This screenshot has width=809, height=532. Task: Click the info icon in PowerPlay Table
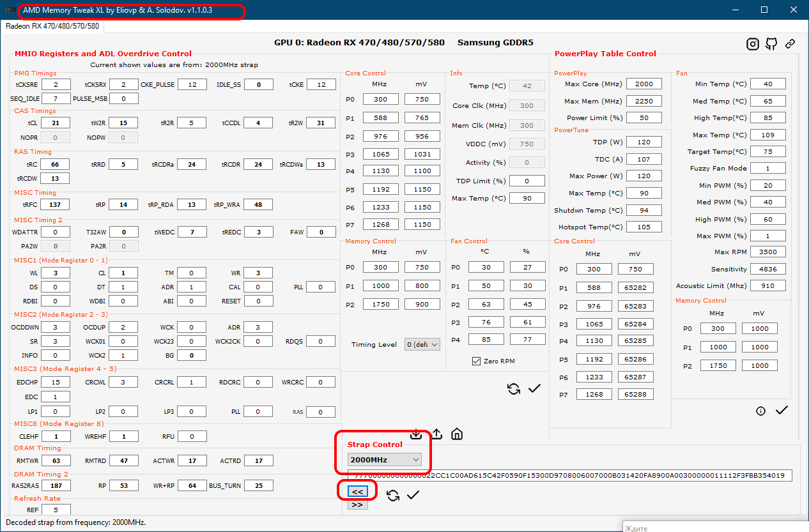760,411
